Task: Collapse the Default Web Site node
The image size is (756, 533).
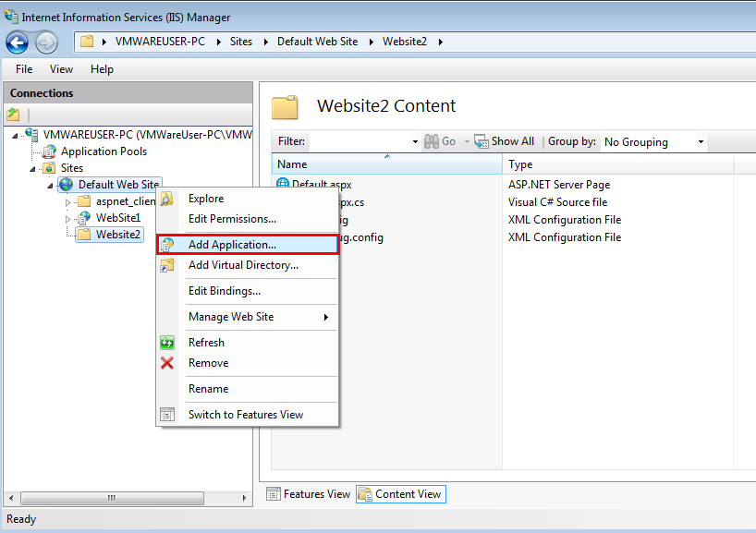Action: [50, 186]
